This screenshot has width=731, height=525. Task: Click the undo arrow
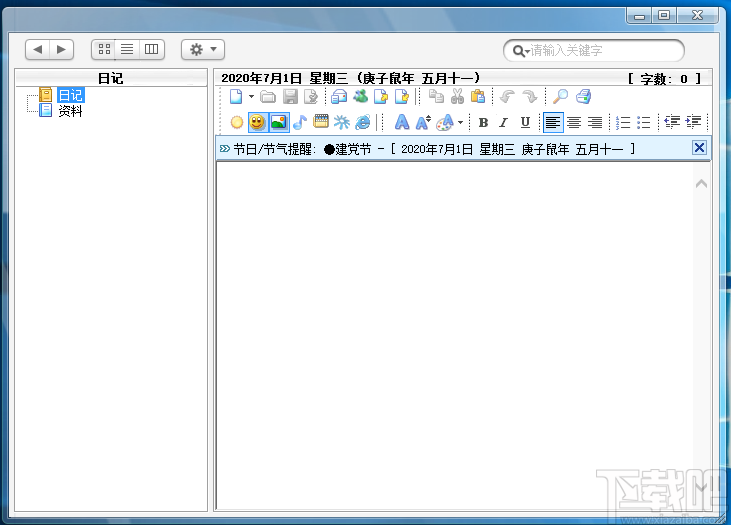(507, 97)
